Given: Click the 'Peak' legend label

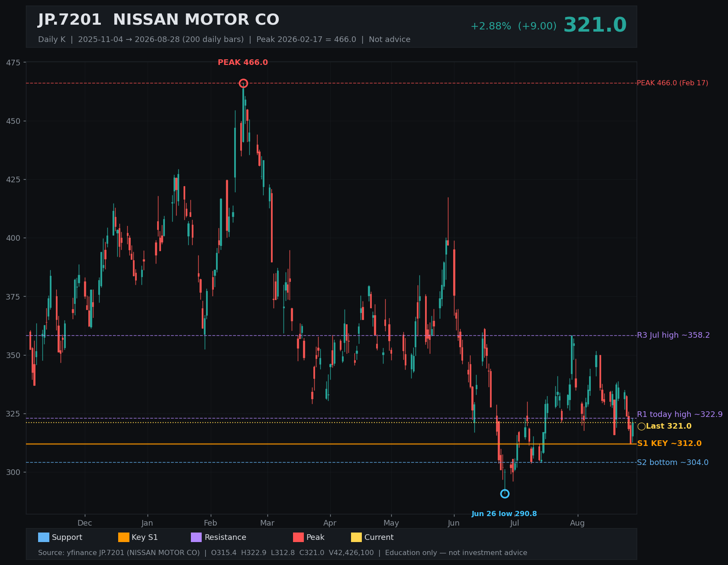Looking at the screenshot, I should click(x=316, y=537).
